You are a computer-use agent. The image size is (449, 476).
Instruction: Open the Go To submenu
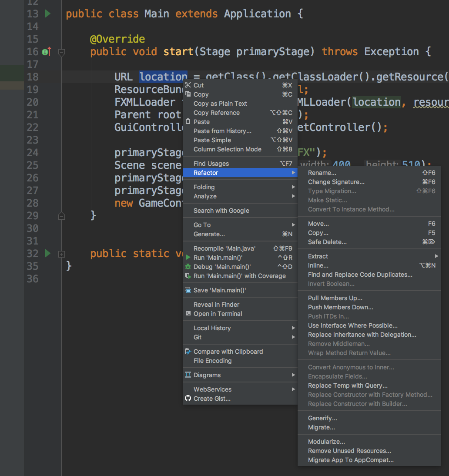click(240, 225)
